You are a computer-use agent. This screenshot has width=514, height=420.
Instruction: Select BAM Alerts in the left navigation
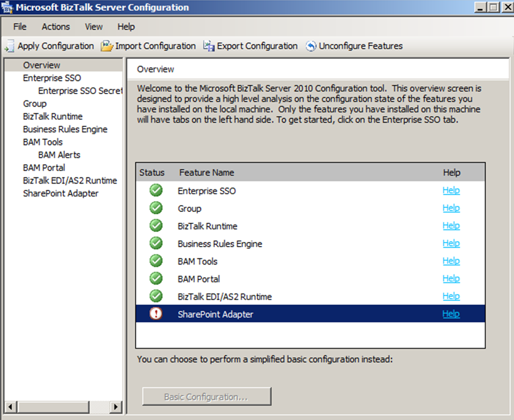[x=59, y=155]
